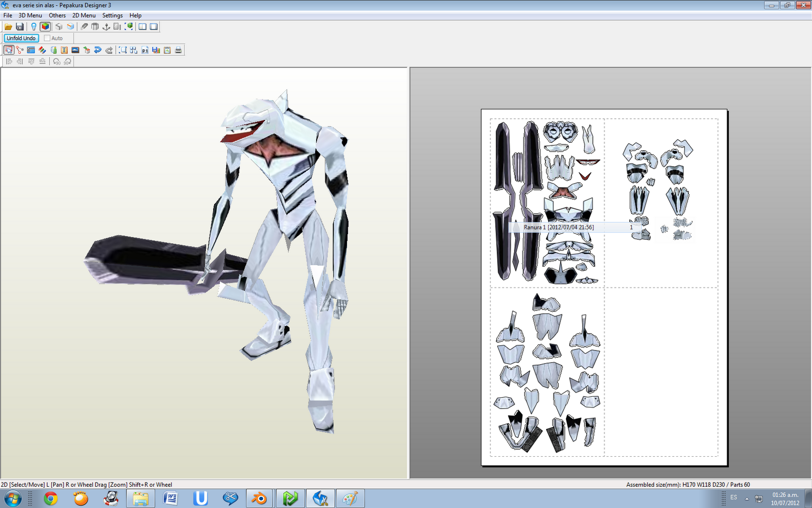
Task: Click the anchor icon
Action: [106, 26]
